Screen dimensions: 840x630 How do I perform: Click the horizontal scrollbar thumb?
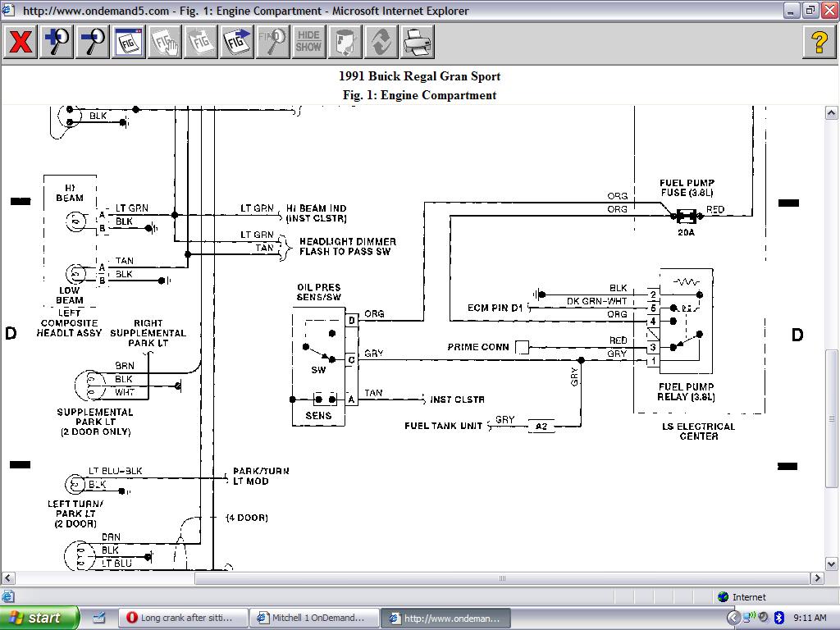[502, 578]
